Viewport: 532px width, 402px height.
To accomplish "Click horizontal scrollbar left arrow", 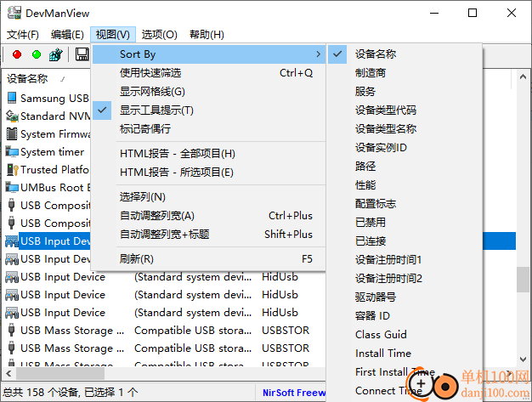I will [8, 374].
